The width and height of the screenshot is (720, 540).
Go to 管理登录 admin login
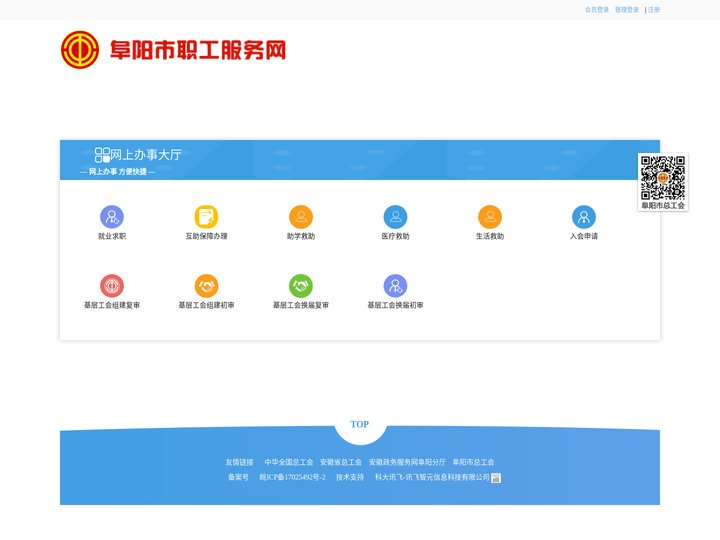pyautogui.click(x=627, y=10)
